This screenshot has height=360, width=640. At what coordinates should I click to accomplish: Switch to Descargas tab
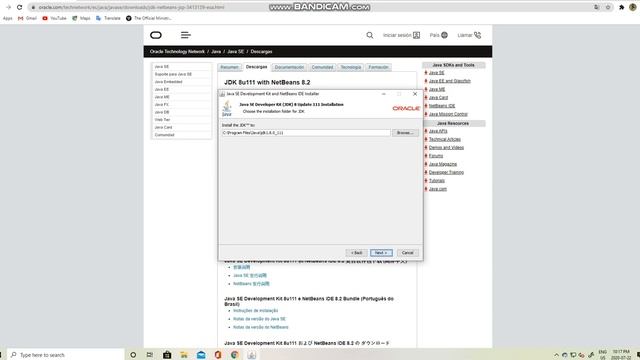(256, 67)
